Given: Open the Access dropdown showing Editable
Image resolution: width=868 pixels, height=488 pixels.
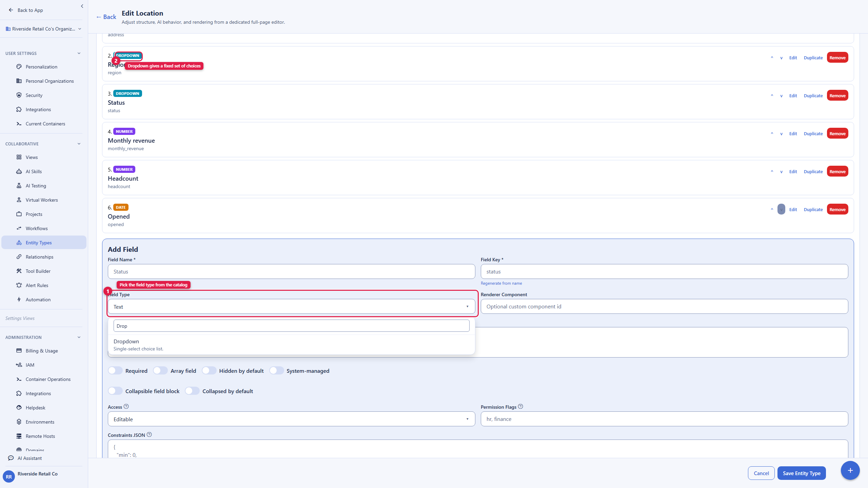Looking at the screenshot, I should (291, 419).
